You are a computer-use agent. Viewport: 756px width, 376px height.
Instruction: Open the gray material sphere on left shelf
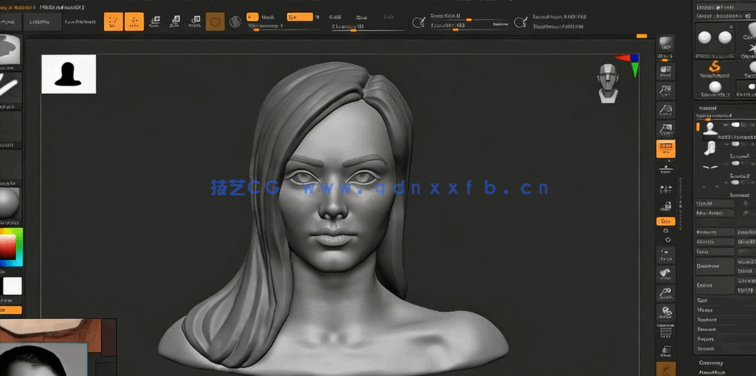tap(10, 203)
